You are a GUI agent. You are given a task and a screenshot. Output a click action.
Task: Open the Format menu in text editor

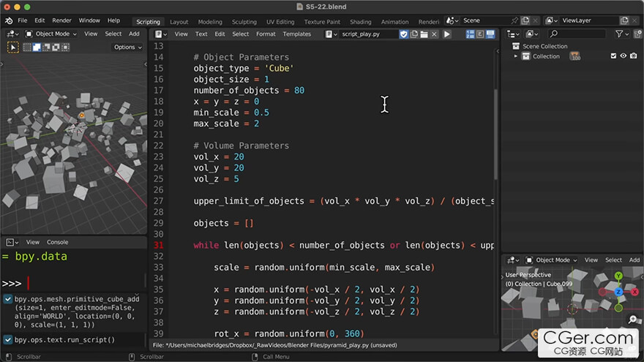pyautogui.click(x=266, y=34)
